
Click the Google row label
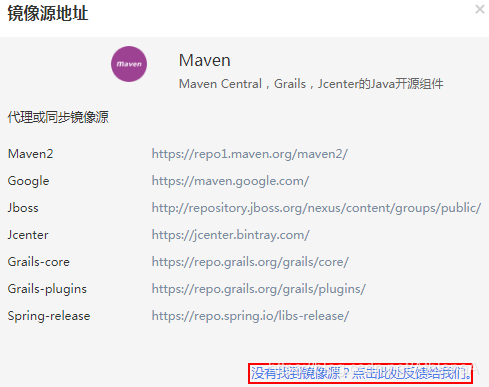(28, 181)
